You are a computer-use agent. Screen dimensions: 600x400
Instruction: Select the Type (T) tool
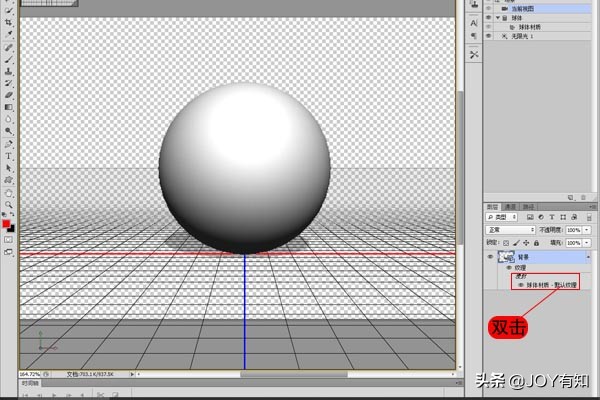[9, 156]
